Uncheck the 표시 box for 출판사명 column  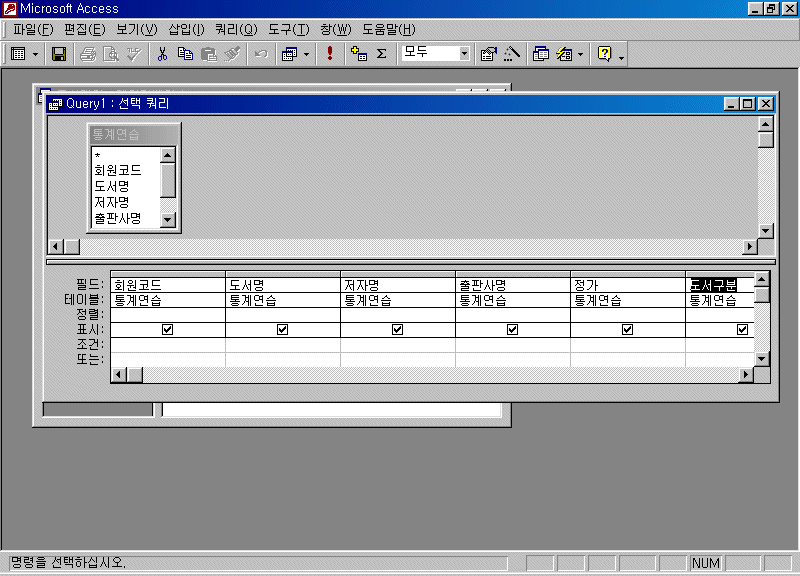pos(512,330)
